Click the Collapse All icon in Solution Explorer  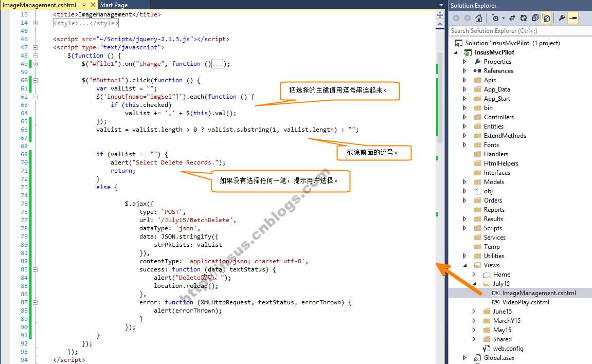(x=534, y=17)
